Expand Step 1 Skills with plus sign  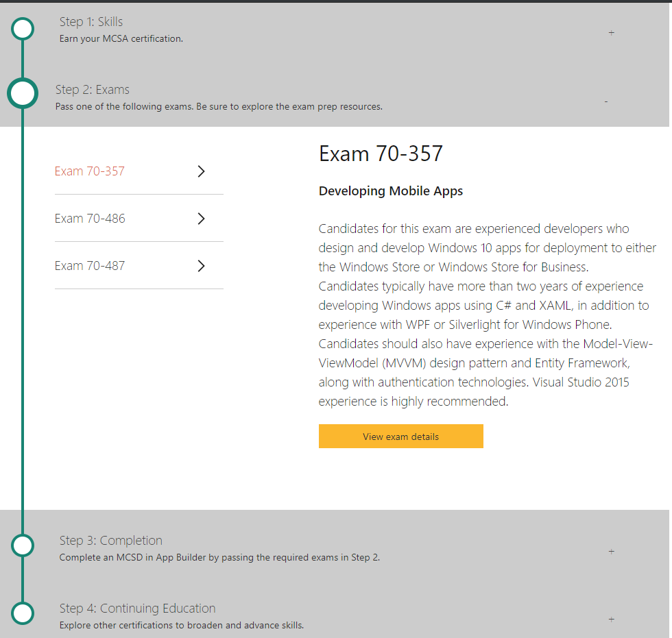(x=612, y=32)
